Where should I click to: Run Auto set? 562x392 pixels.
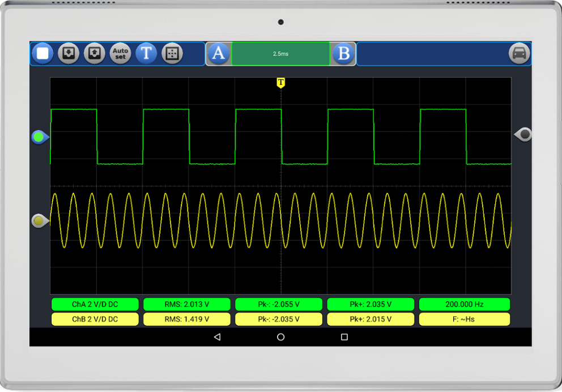click(x=120, y=54)
